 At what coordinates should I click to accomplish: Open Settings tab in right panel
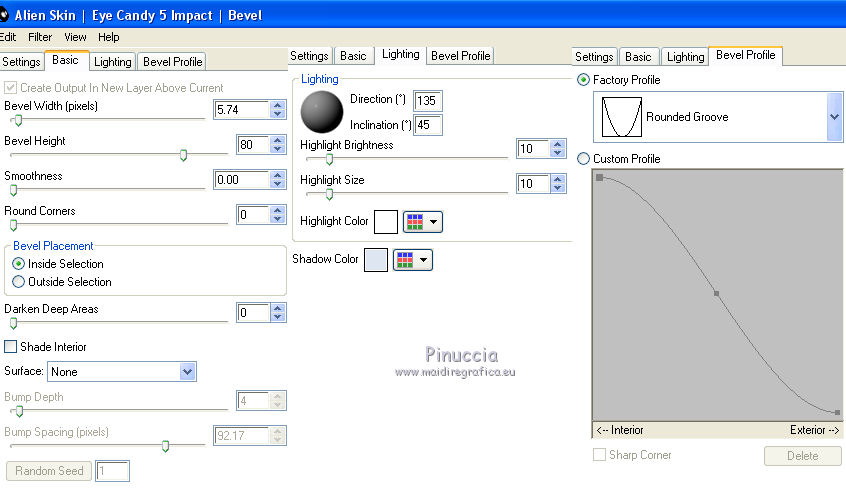pos(594,57)
